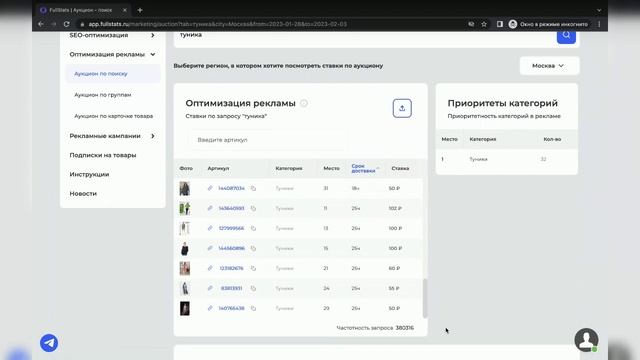Click the Введите артикул input field
This screenshot has width=640, height=360.
tap(267, 140)
